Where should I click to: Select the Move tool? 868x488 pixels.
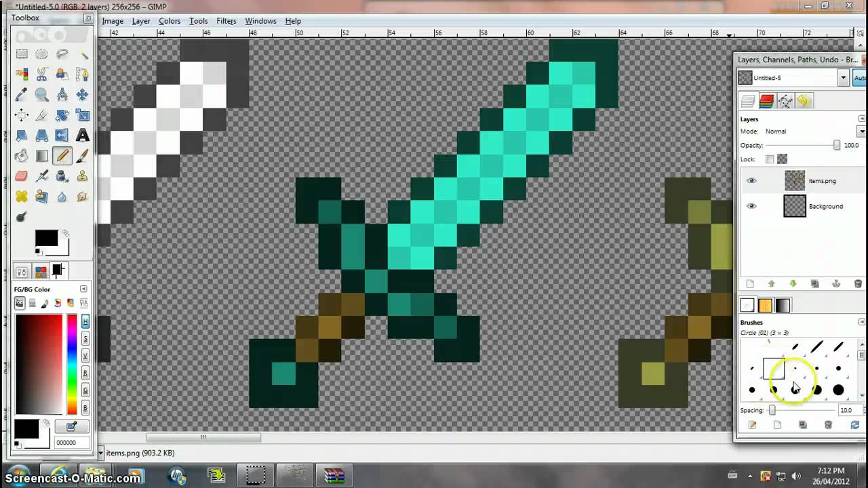tap(83, 95)
